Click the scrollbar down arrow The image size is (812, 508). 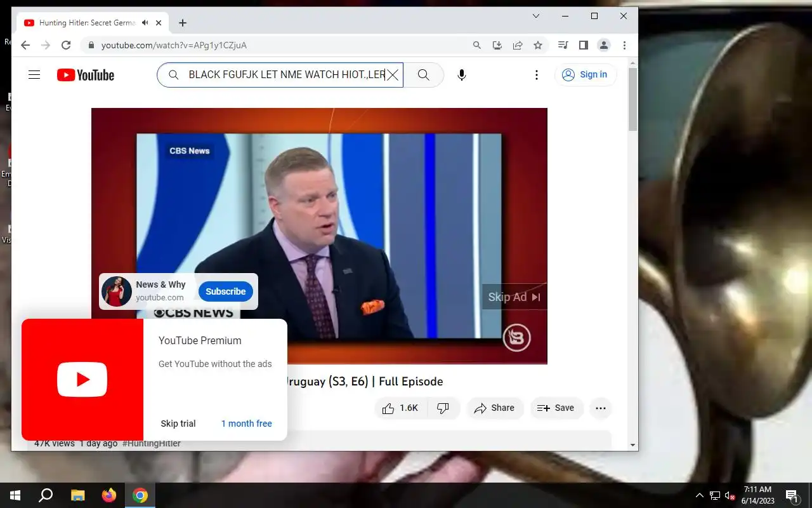point(632,446)
